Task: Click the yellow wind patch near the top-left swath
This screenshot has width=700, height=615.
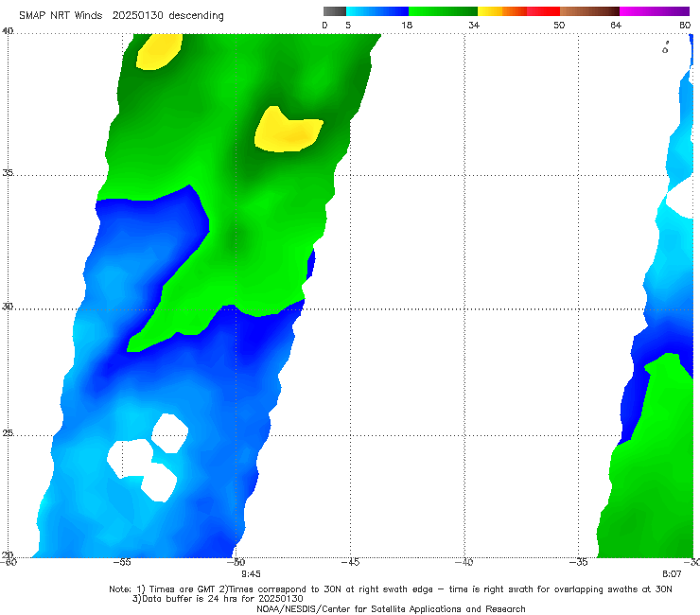Action: 159,51
